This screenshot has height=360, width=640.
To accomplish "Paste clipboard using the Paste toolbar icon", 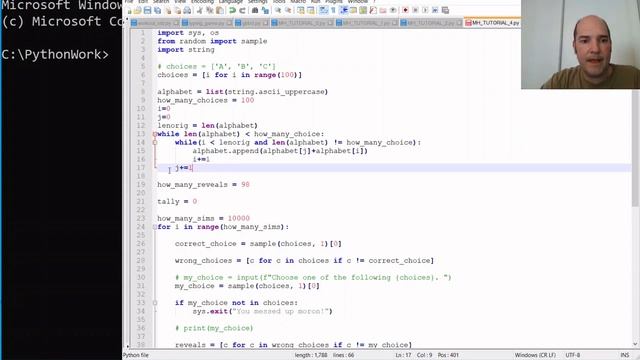I will pyautogui.click(x=220, y=10).
